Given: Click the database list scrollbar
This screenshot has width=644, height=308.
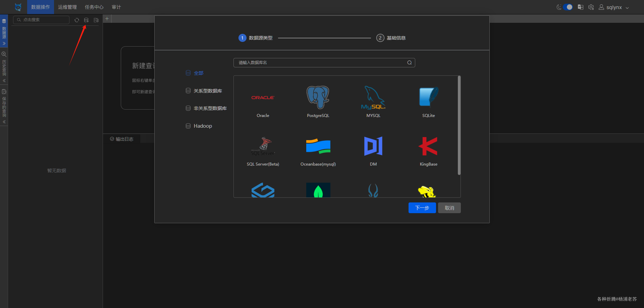Looking at the screenshot, I should click(459, 125).
